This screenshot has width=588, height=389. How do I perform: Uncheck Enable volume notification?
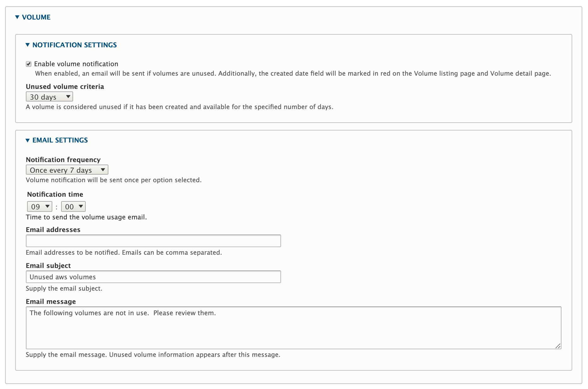coord(29,64)
